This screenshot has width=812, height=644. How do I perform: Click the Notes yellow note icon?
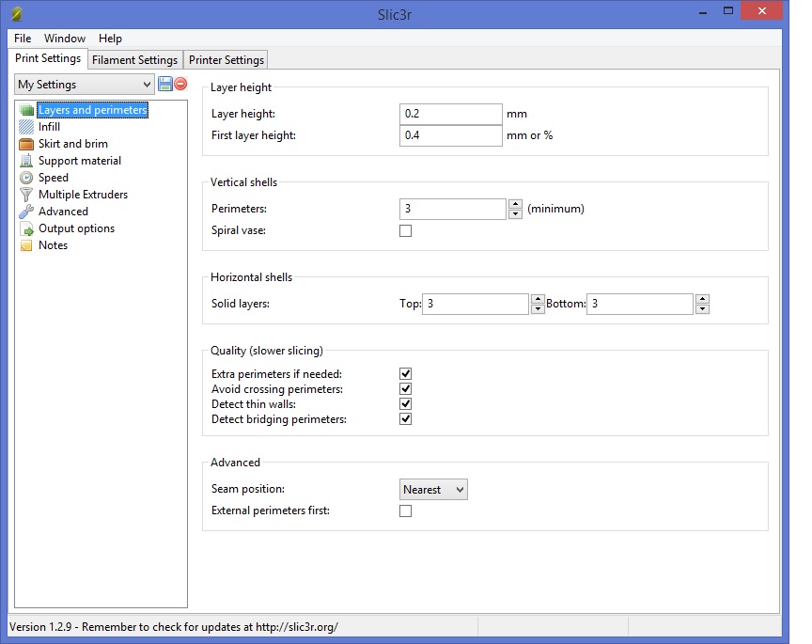click(x=26, y=245)
